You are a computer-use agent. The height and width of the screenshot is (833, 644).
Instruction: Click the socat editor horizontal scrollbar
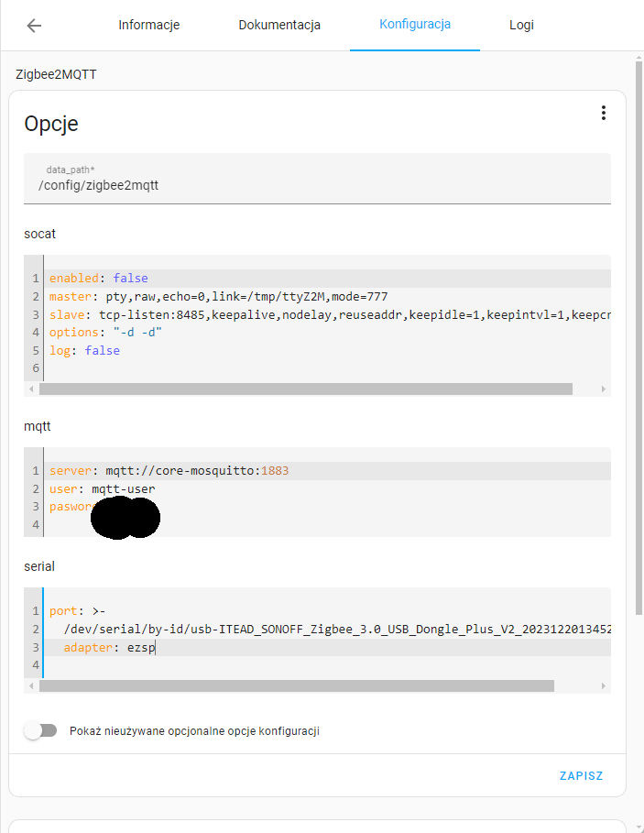(306, 389)
